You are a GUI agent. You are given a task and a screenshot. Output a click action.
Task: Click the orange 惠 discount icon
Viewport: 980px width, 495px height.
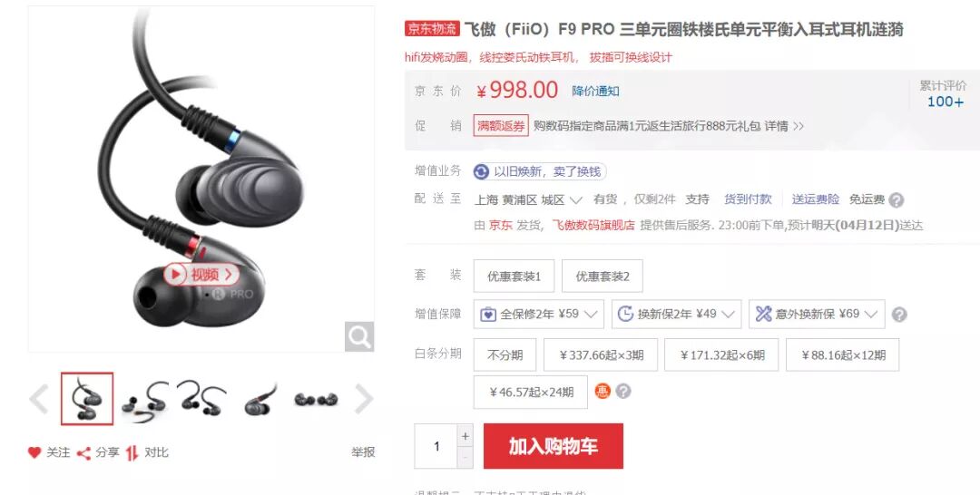click(x=603, y=392)
